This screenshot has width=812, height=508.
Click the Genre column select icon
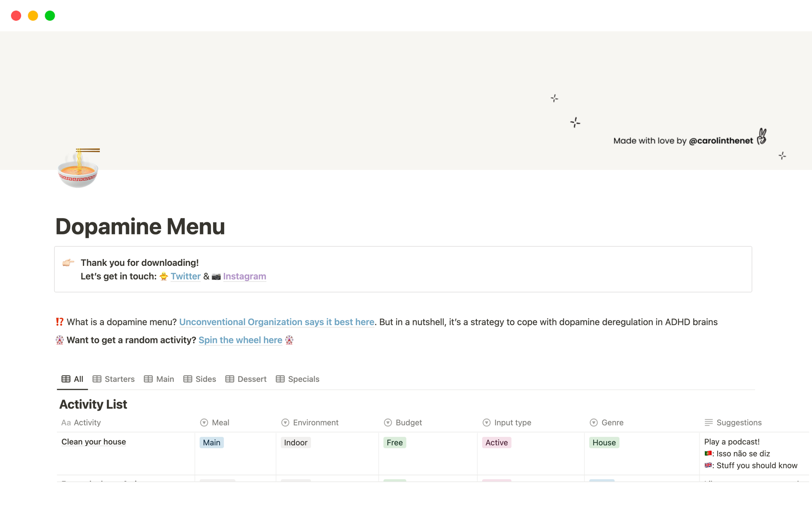593,422
